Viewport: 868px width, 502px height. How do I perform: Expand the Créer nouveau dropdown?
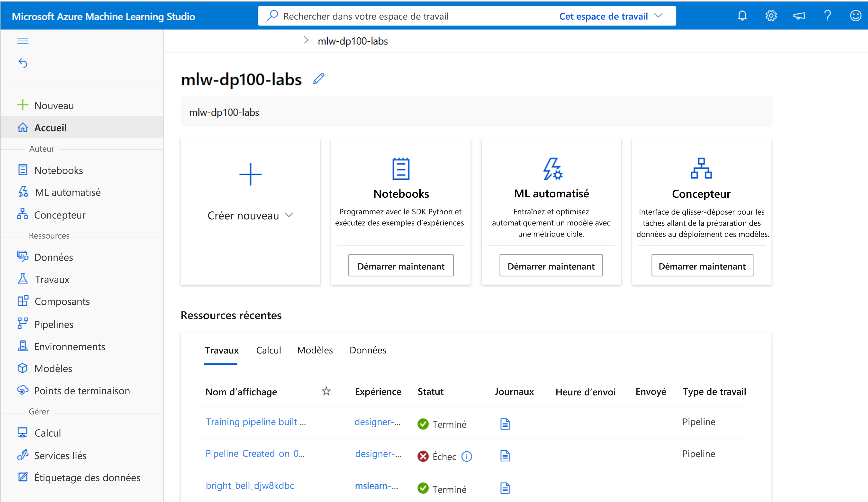250,215
